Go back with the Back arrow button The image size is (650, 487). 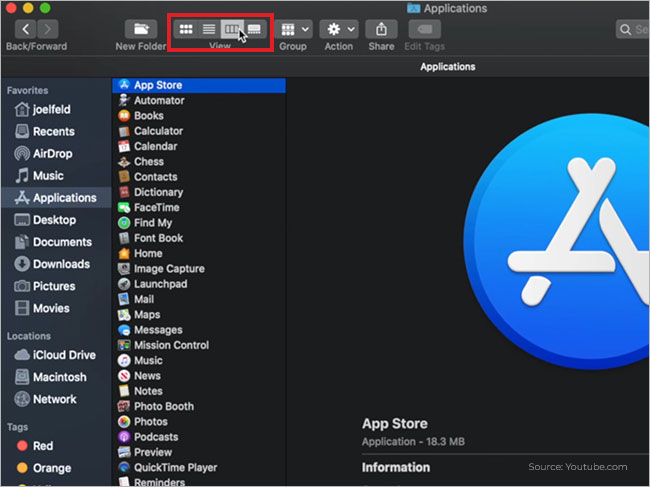pos(26,29)
